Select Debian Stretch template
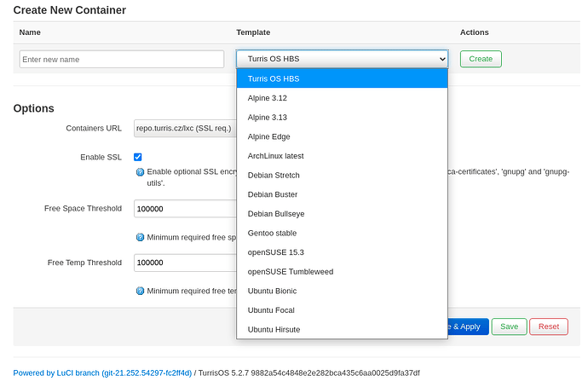The width and height of the screenshot is (588, 387). point(342,175)
